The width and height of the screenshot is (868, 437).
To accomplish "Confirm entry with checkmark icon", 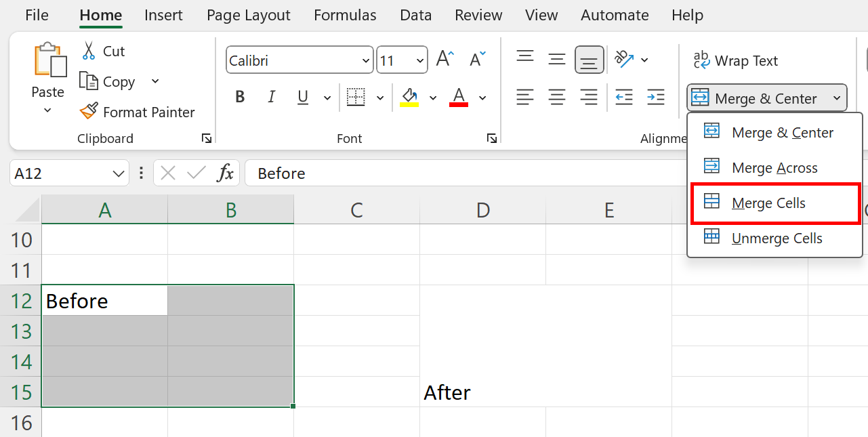I will pos(197,173).
